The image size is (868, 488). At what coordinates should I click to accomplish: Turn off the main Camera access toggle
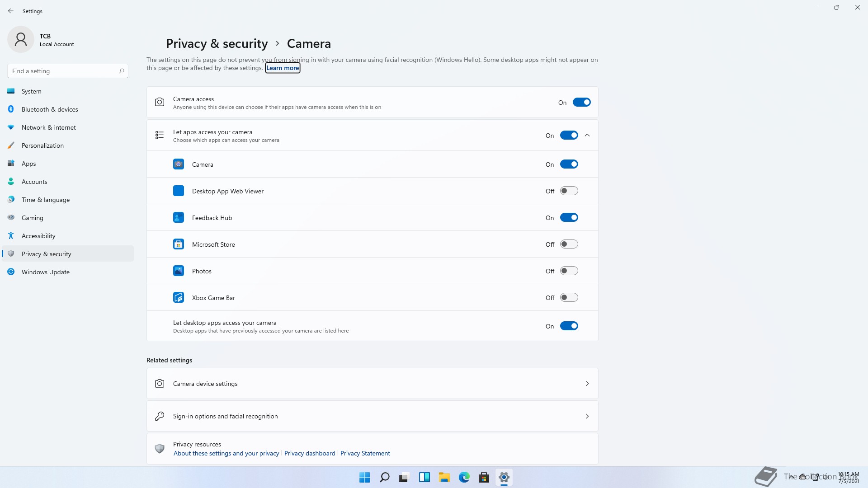click(581, 103)
